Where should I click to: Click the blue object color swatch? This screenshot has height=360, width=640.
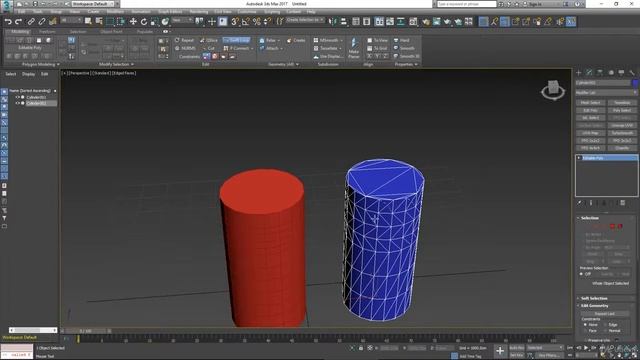(x=635, y=83)
